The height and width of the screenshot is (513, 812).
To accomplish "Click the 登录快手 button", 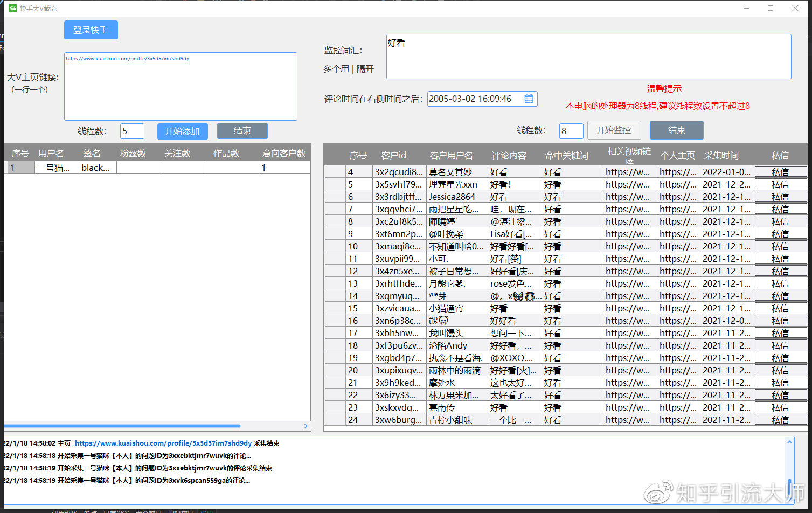I will point(91,30).
